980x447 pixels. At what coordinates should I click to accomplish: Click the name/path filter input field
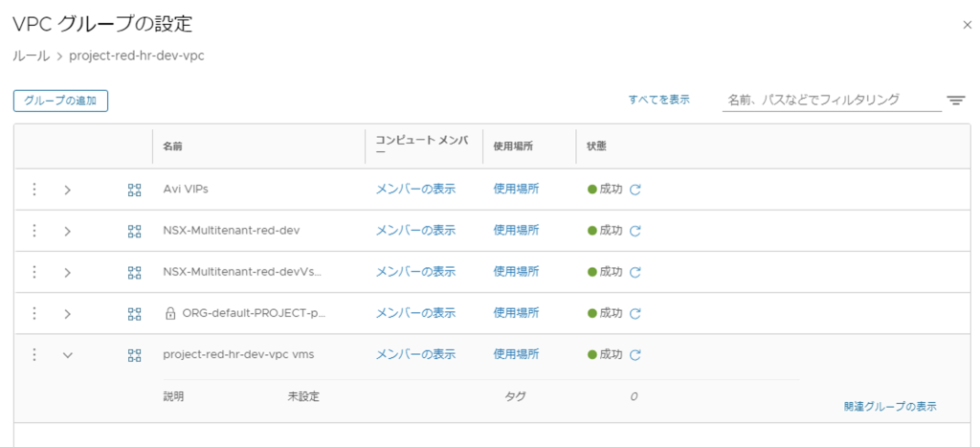831,100
